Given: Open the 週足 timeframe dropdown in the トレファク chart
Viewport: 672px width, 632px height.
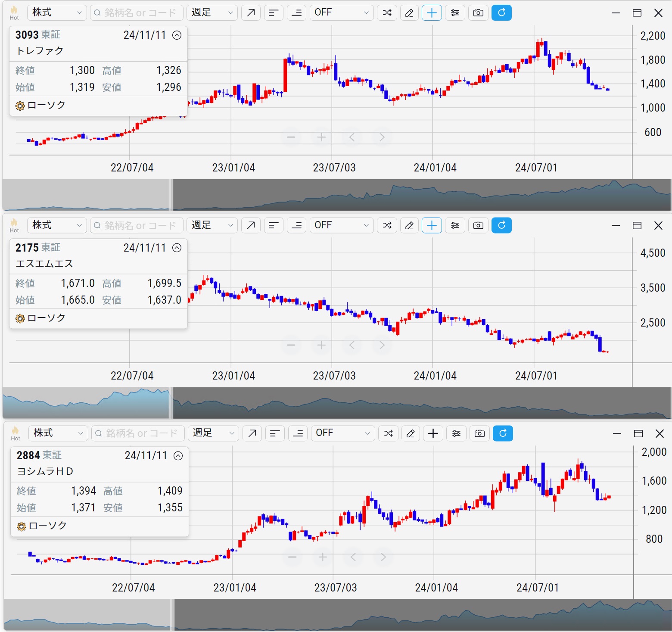Looking at the screenshot, I should pyautogui.click(x=212, y=12).
